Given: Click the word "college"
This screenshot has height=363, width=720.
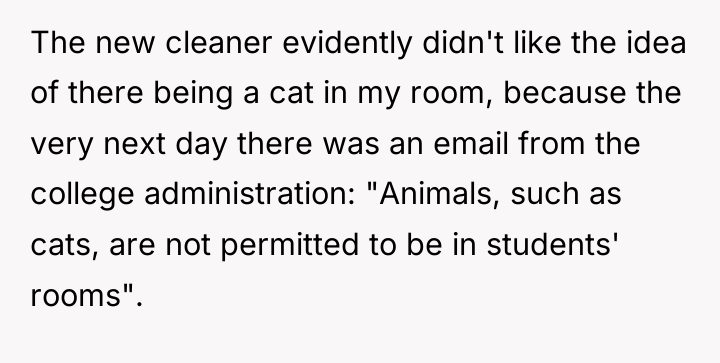Looking at the screenshot, I should [82, 194].
